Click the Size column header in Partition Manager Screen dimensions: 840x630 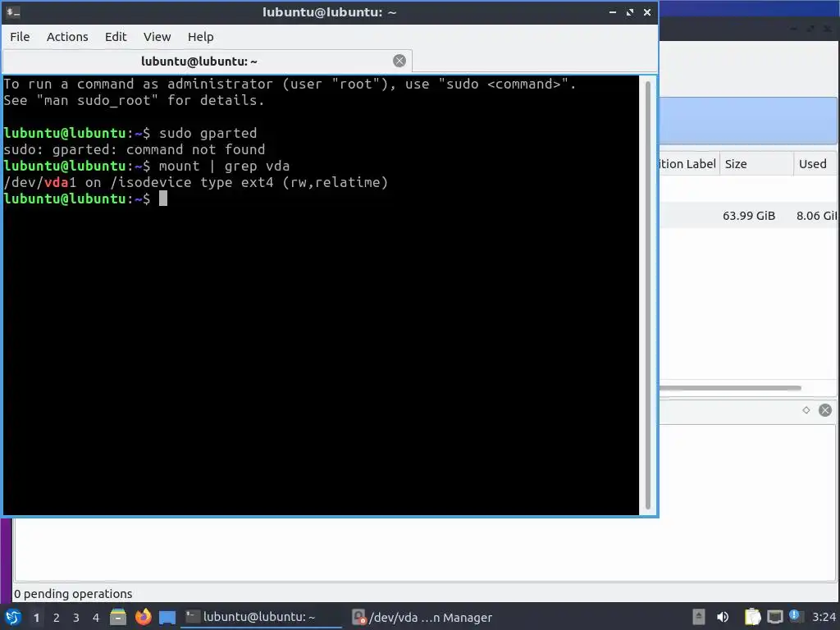coord(756,164)
